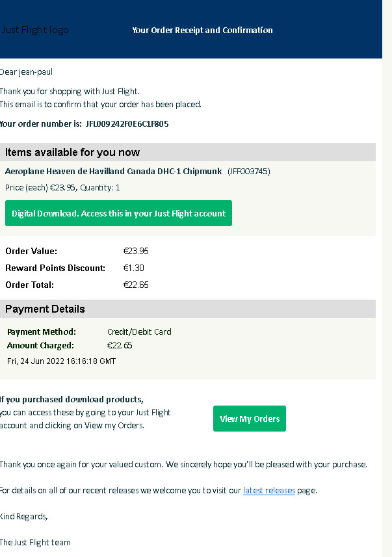
Task: Click The Just Flight team signature
Action: (x=35, y=543)
